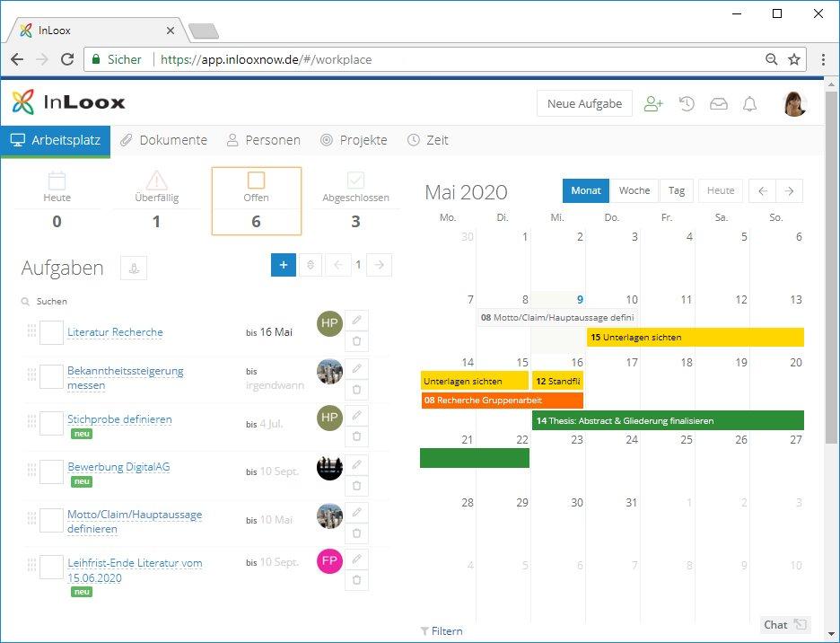Switch to the Dokumente tab

[164, 140]
